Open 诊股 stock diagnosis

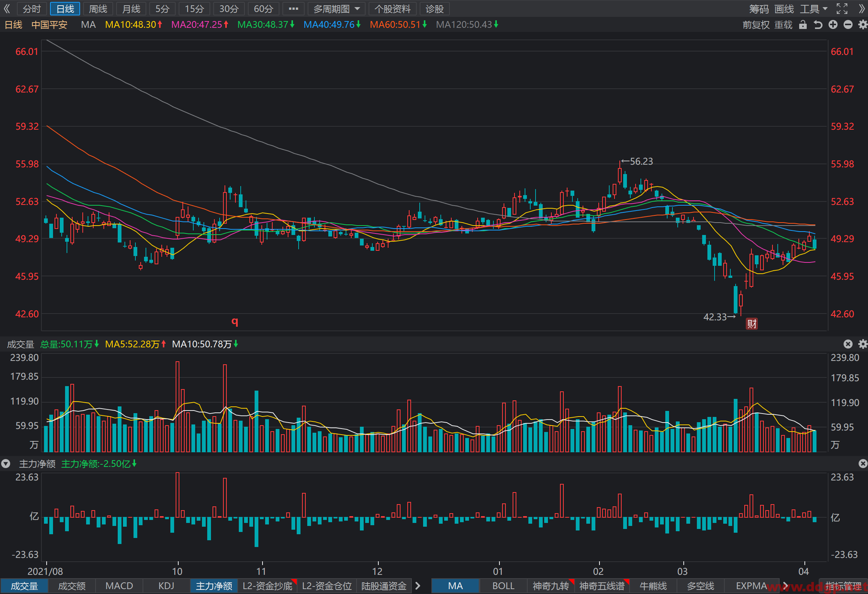pos(435,9)
